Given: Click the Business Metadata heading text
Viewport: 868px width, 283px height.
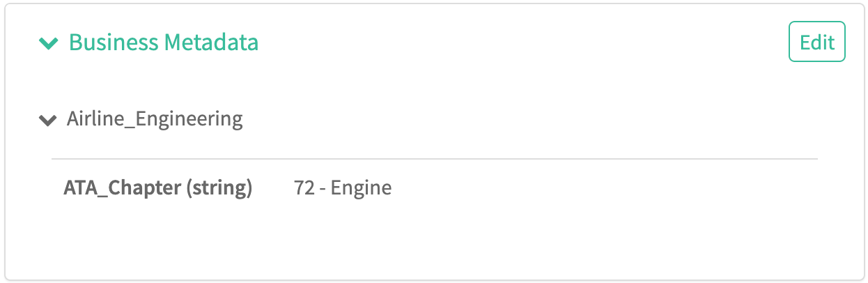Looking at the screenshot, I should (x=164, y=43).
